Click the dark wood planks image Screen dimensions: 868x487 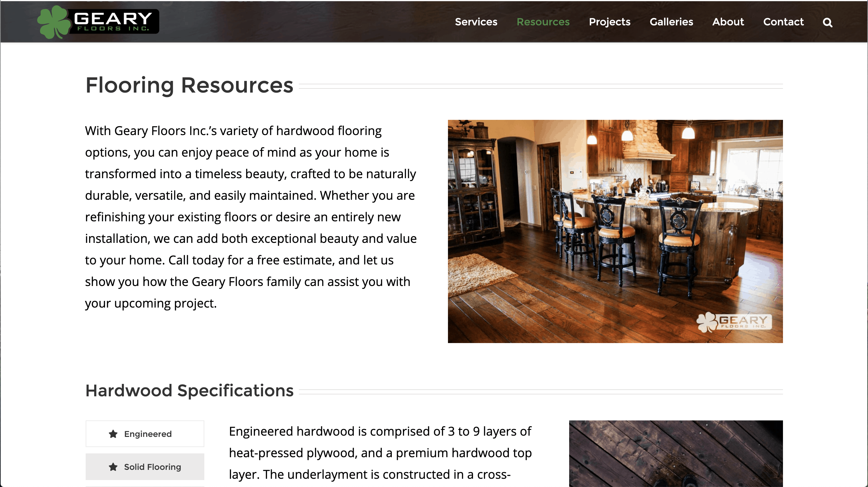(676, 453)
